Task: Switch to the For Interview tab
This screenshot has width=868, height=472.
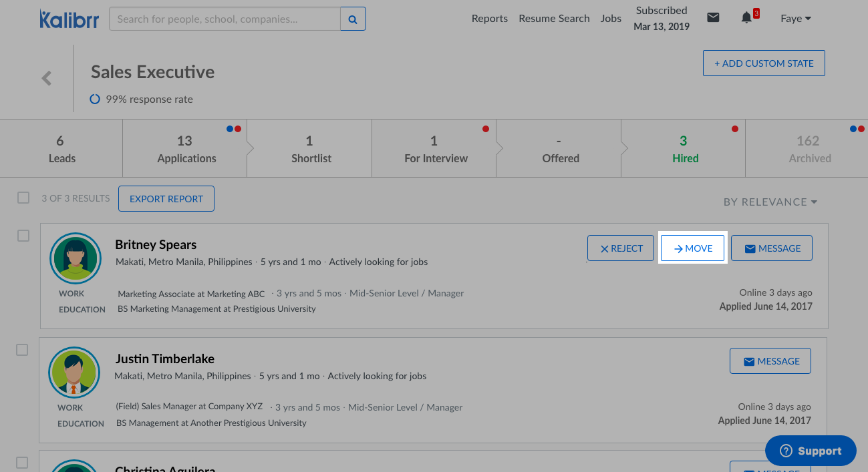Action: [436, 149]
